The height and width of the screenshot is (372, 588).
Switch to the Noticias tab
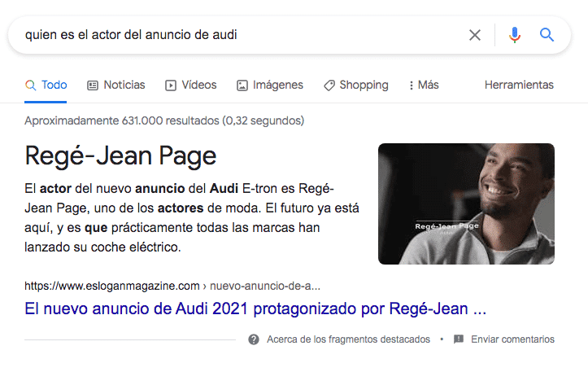(x=115, y=85)
